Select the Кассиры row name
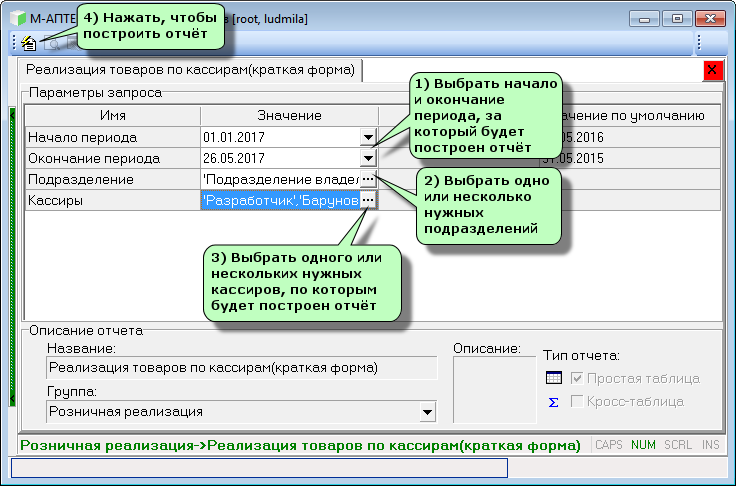This screenshot has height=486, width=736. click(113, 201)
